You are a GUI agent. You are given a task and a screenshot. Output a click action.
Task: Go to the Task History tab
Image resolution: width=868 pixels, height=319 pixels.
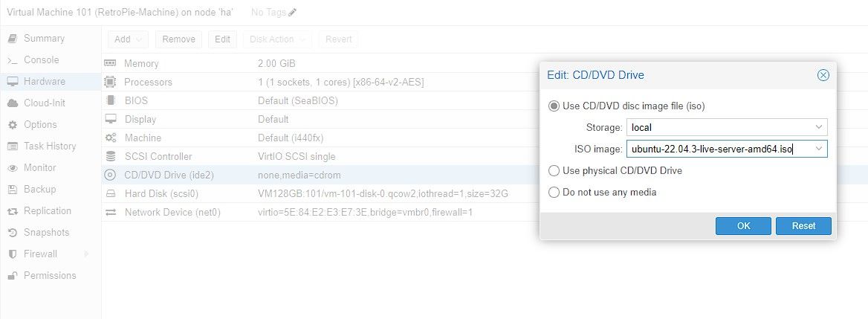tap(50, 146)
